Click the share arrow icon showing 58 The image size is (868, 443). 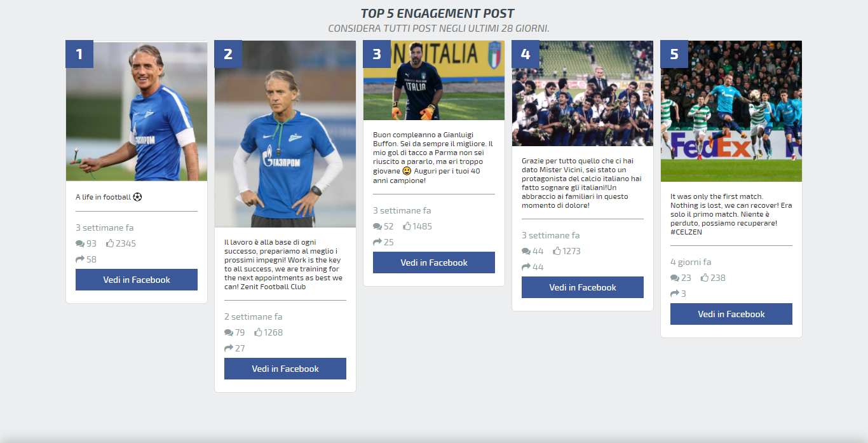[x=80, y=259]
